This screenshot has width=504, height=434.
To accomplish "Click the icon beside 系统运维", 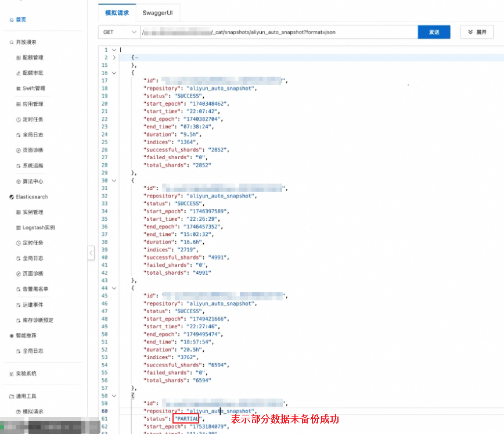I will pos(19,166).
